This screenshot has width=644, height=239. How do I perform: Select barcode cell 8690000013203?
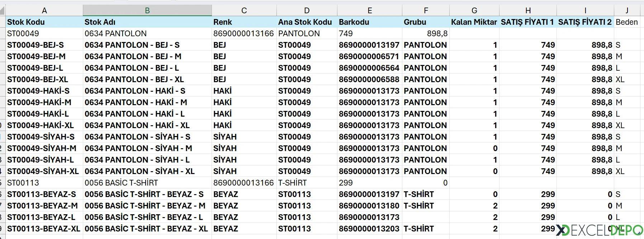pos(369,229)
